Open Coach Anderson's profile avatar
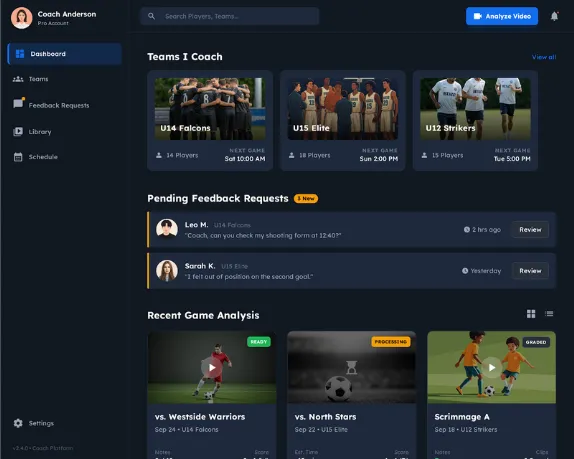This screenshot has height=459, width=574. 22,18
